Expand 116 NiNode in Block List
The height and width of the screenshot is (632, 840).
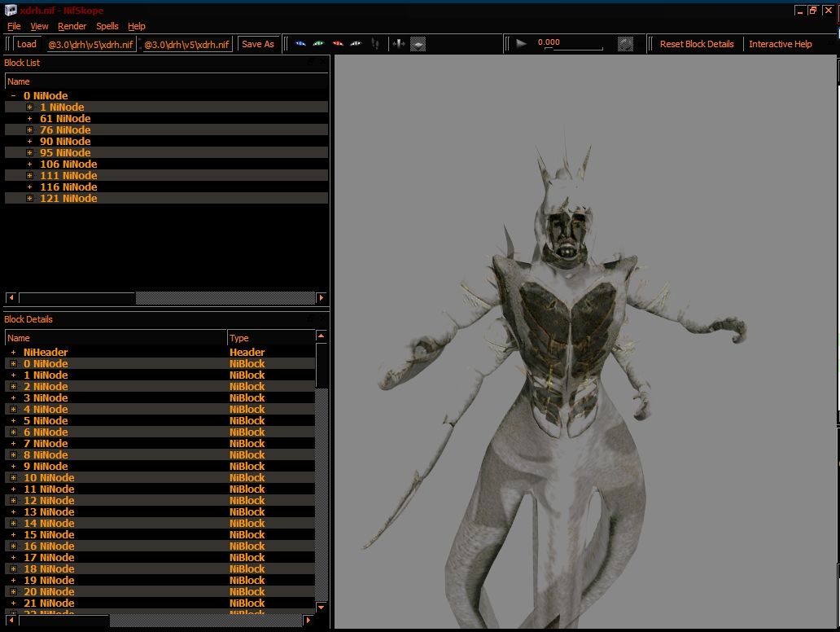(x=29, y=187)
